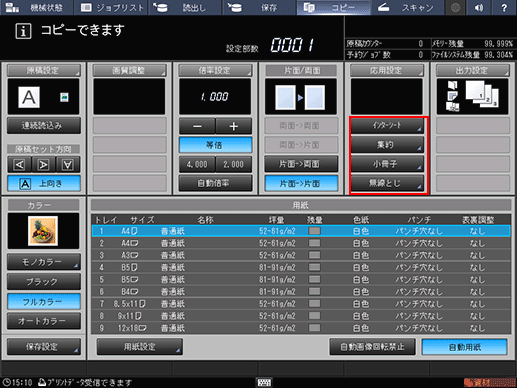Select tray 4 B5 portrait row
The height and width of the screenshot is (388, 517).
pos(301,267)
